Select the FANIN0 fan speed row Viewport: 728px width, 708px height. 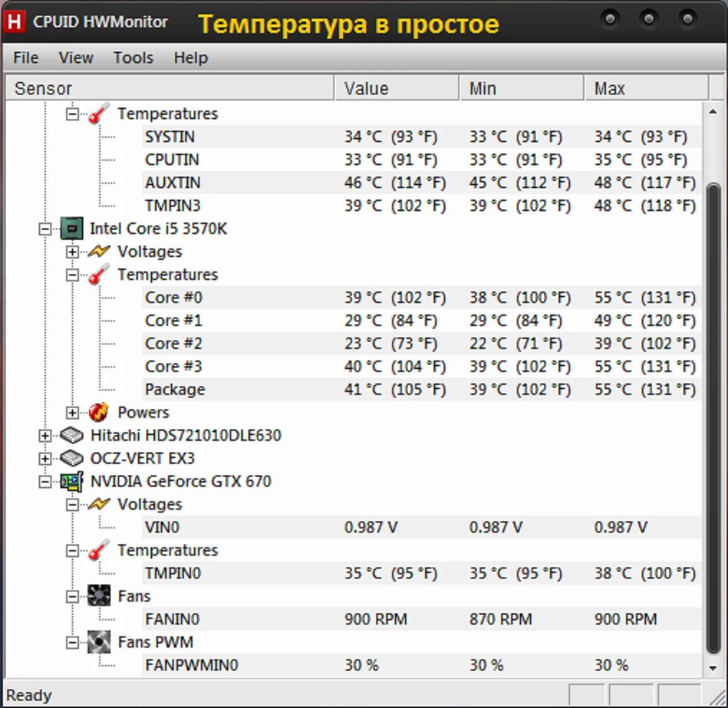[421, 619]
